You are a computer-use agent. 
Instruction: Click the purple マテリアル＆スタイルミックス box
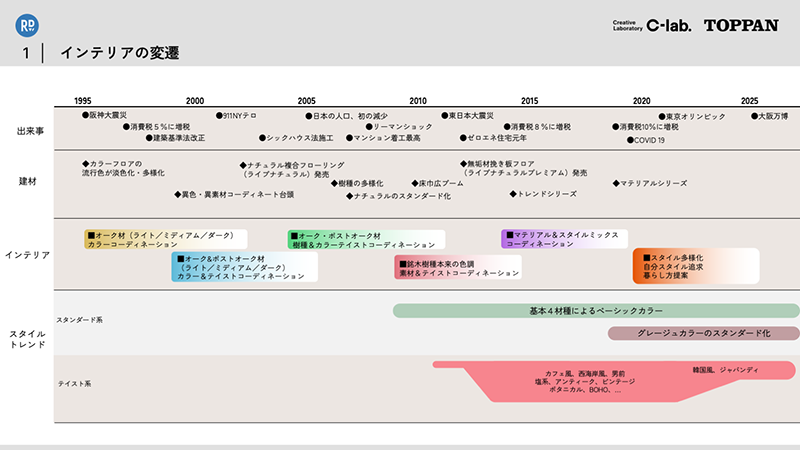pos(564,238)
